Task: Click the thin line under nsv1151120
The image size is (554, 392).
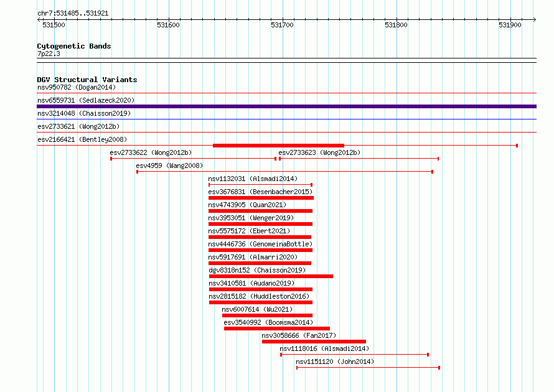Action: click(x=368, y=368)
